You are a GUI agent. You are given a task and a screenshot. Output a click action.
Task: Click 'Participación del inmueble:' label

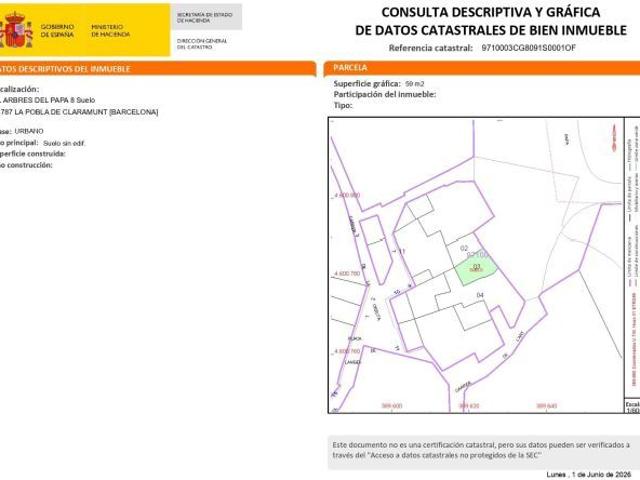pos(385,94)
